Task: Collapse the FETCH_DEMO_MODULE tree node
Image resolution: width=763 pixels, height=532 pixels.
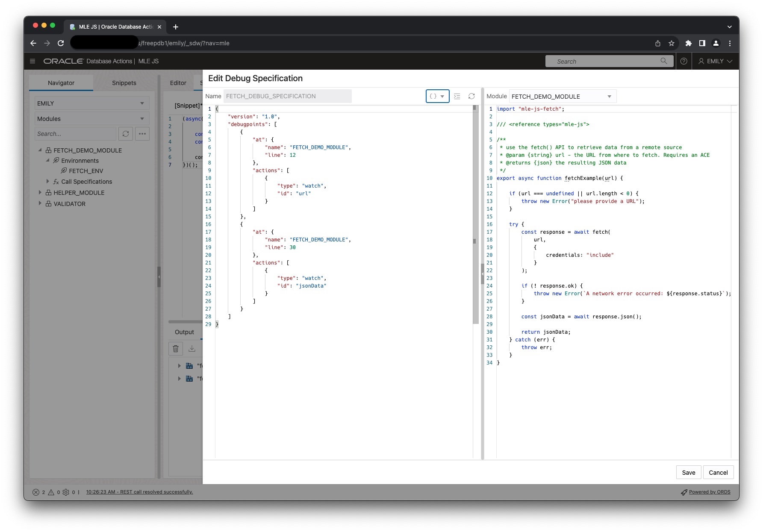Action: tap(40, 150)
